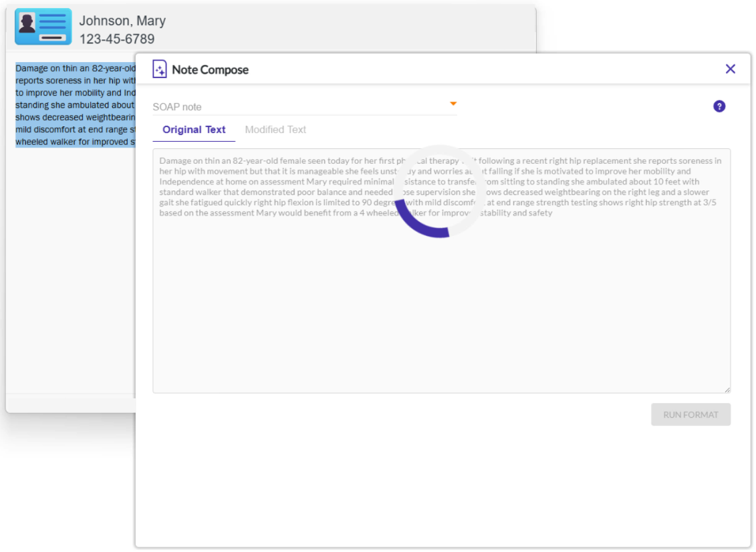Click the highlighted note text in background window

coord(76,105)
